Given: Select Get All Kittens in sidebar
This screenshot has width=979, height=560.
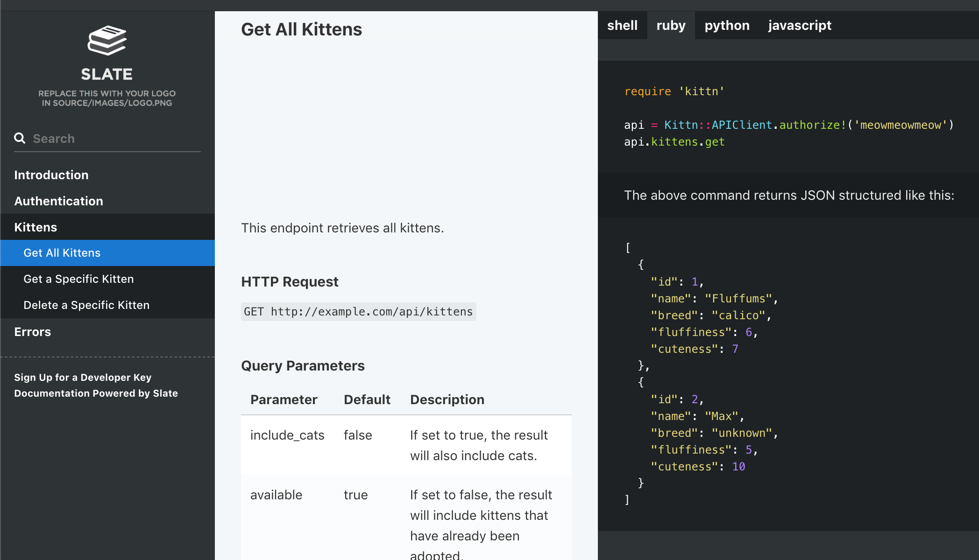Looking at the screenshot, I should click(107, 253).
